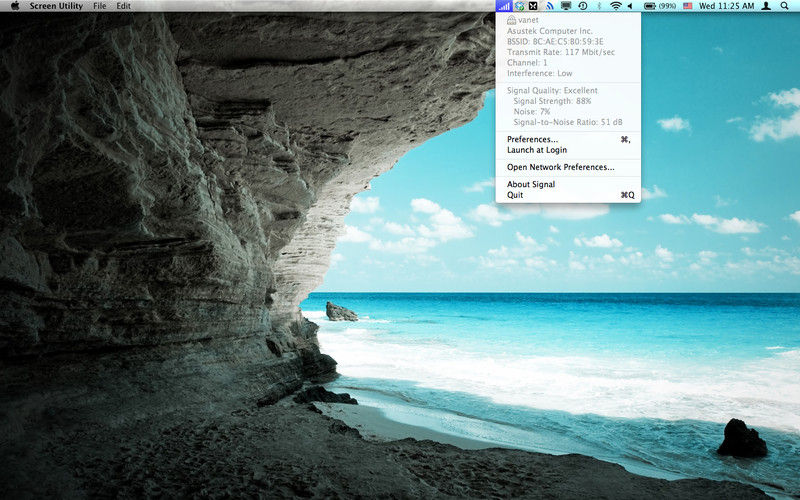800x500 pixels.
Task: Open the Apple menu
Action: coord(14,6)
